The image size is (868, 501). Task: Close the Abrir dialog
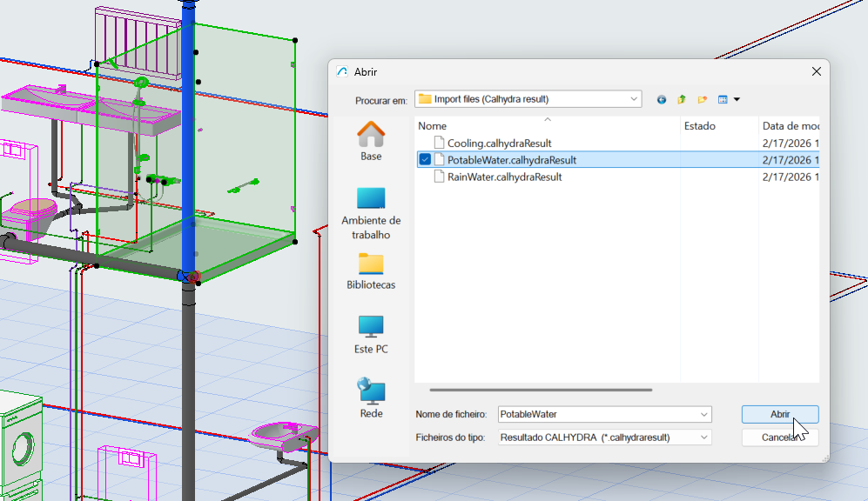pos(817,71)
